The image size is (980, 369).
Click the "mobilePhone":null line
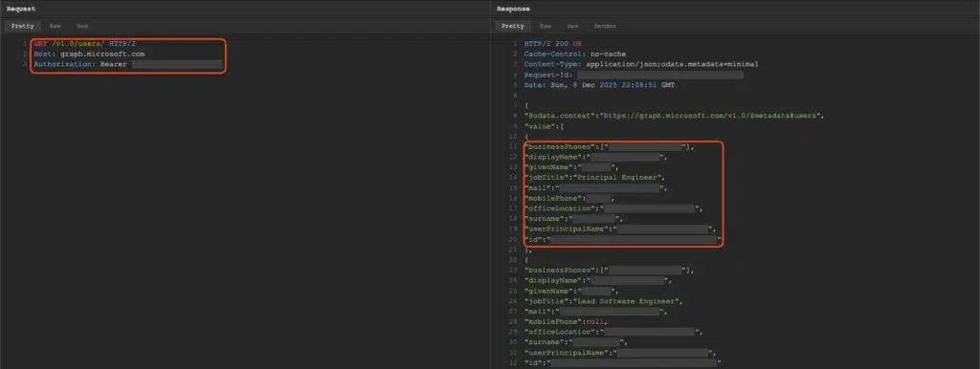point(566,322)
